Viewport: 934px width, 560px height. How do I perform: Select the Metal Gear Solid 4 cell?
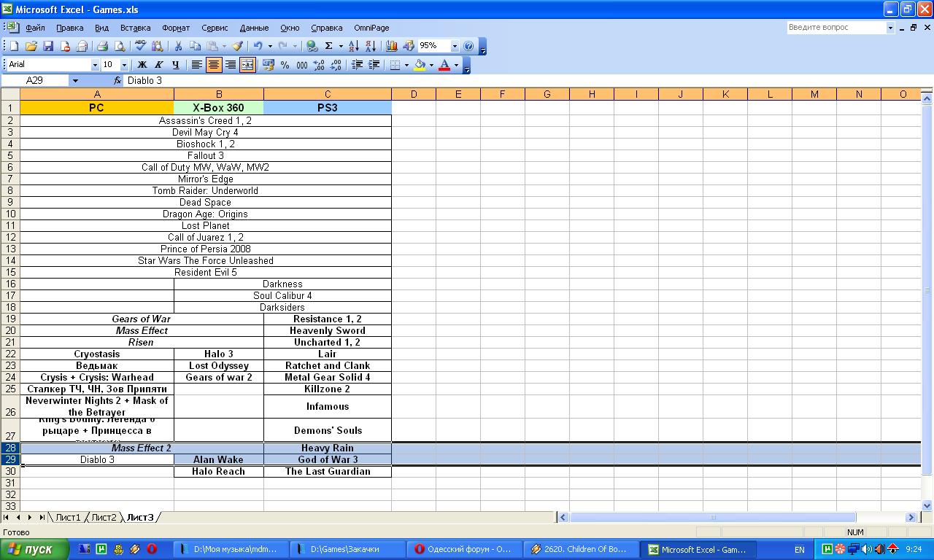coord(328,377)
